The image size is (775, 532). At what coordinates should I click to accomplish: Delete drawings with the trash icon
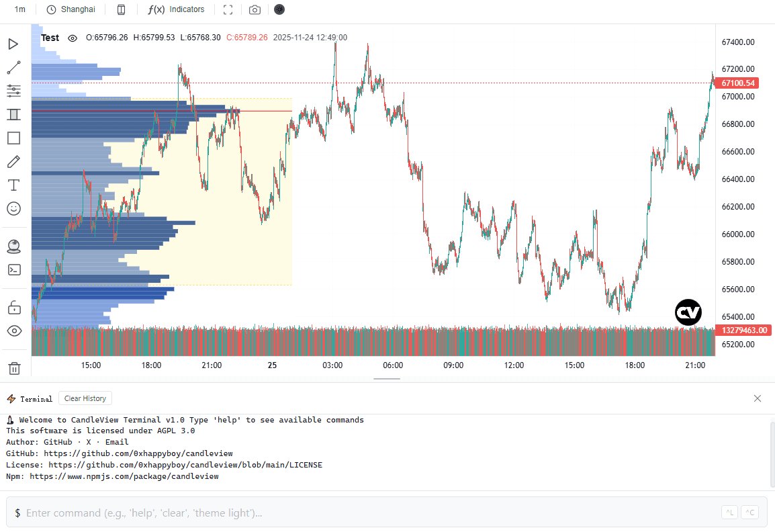pos(13,368)
